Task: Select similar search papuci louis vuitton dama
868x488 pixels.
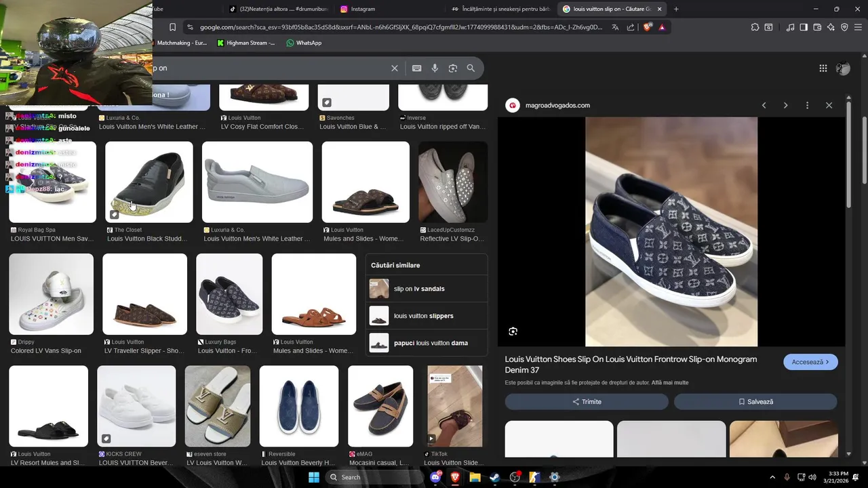Action: click(x=427, y=343)
